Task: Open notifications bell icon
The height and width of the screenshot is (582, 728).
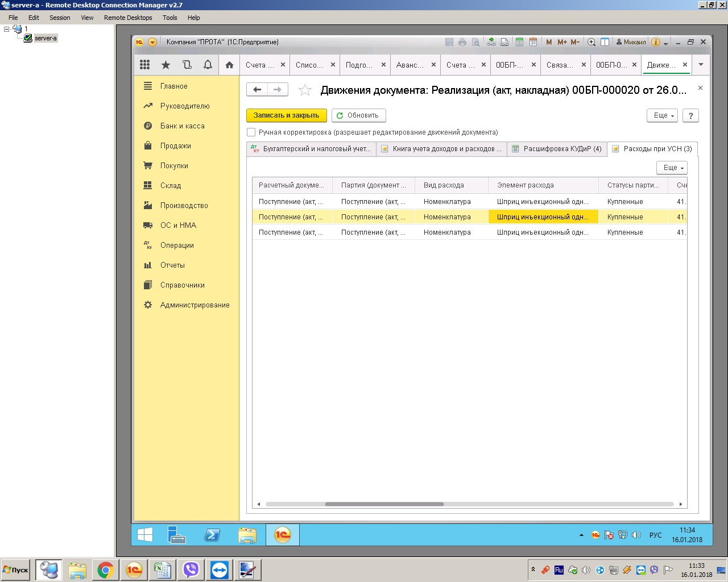Action: point(208,65)
